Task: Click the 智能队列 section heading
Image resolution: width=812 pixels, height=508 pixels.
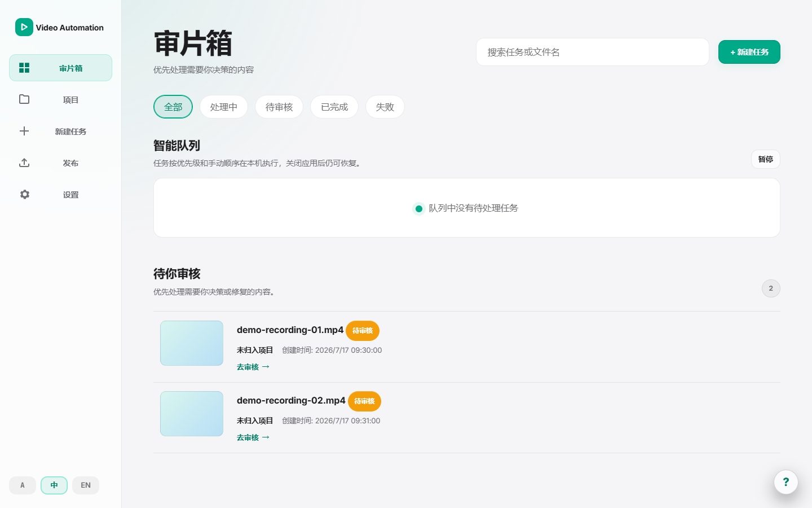Action: point(177,146)
